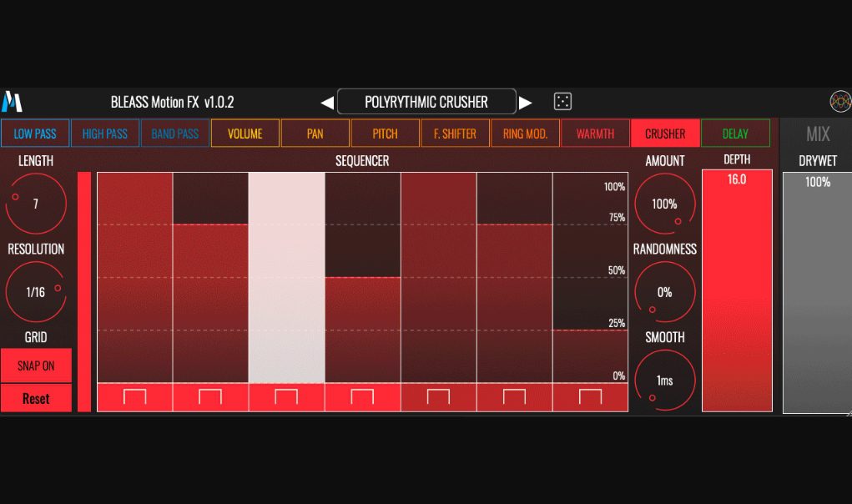
Task: Click the Reset button
Action: tap(36, 398)
